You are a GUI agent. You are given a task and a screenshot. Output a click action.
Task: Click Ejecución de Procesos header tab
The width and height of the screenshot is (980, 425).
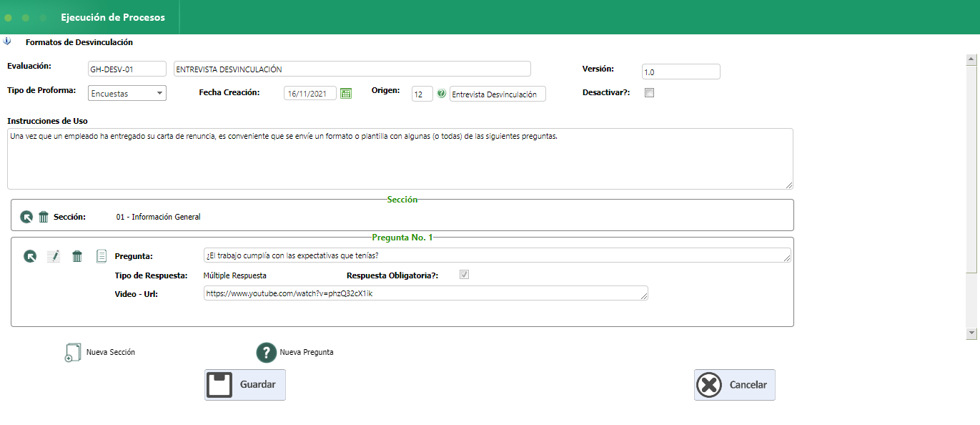pos(113,17)
